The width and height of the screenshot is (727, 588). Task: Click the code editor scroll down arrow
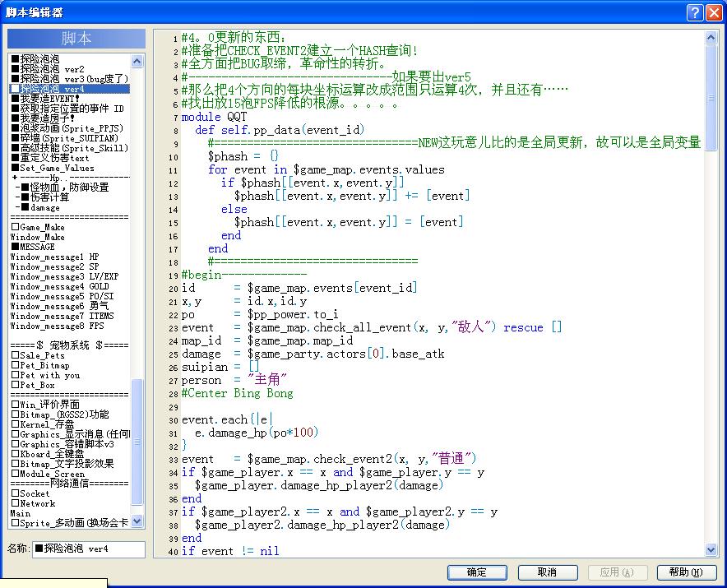[711, 550]
